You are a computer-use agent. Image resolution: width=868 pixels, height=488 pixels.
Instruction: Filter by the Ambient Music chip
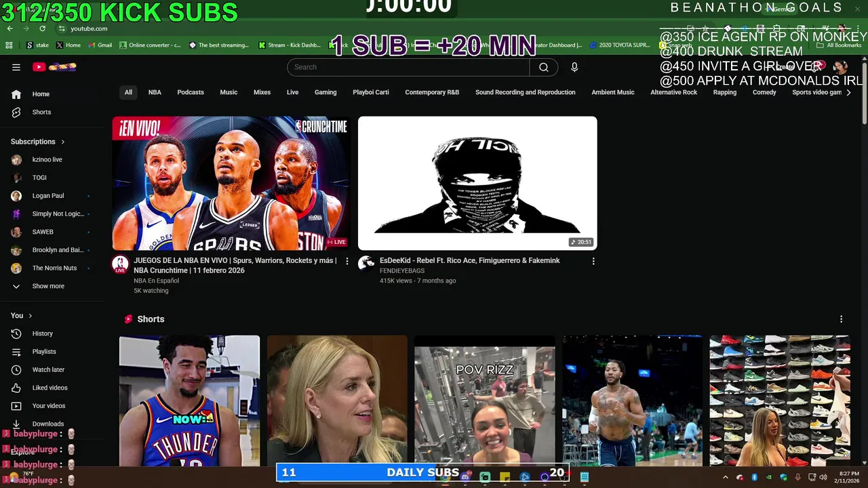pyautogui.click(x=613, y=92)
